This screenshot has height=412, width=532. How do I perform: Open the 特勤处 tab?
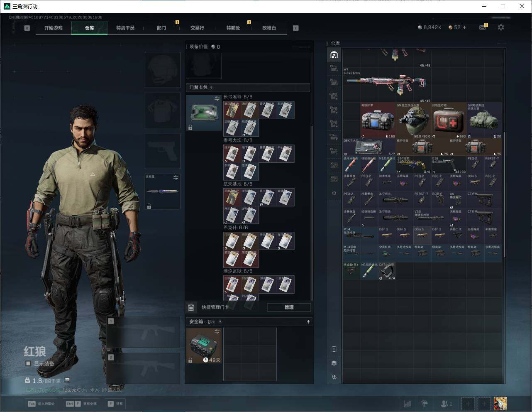coord(233,28)
